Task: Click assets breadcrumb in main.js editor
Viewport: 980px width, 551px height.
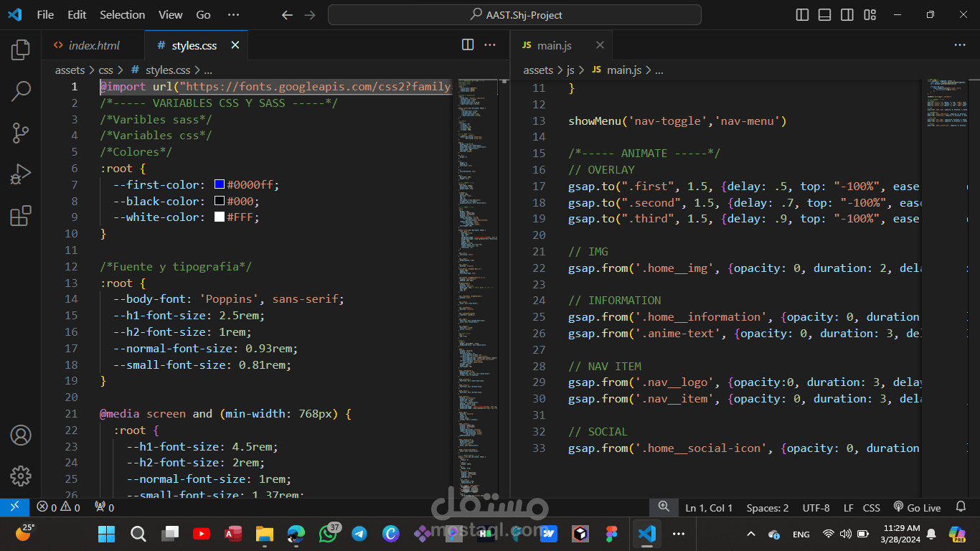Action: click(x=538, y=70)
